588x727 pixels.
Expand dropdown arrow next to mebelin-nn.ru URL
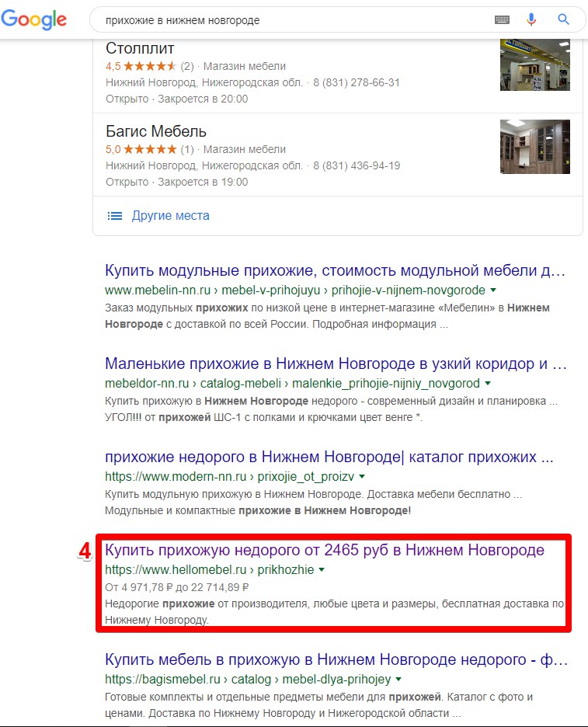tap(493, 290)
